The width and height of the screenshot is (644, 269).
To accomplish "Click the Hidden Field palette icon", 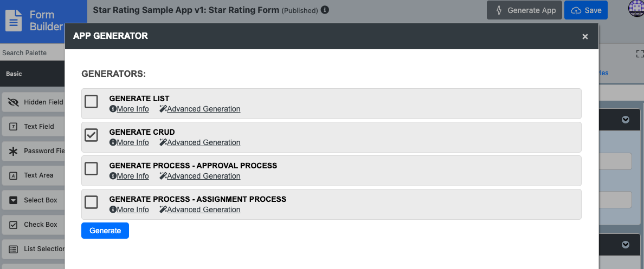I will (14, 102).
